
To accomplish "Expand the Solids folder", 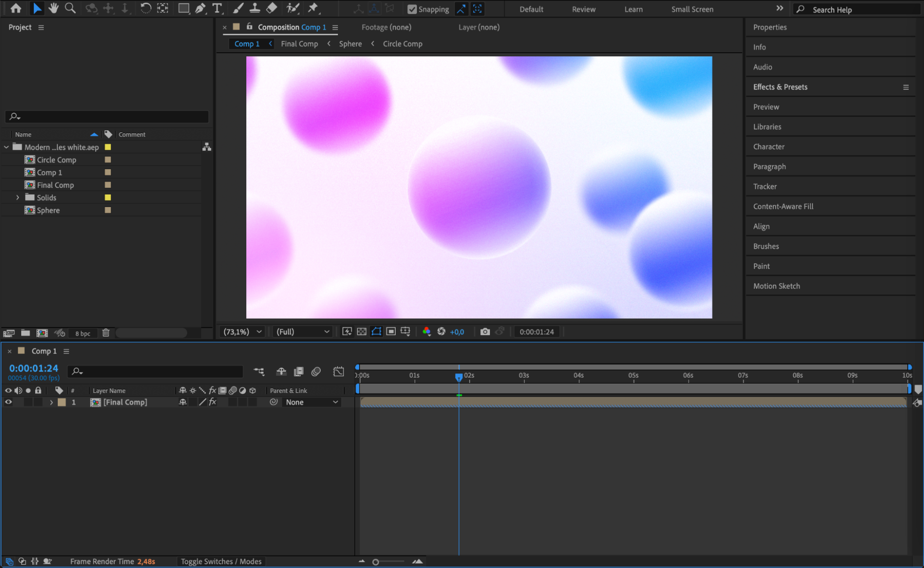I will [x=18, y=197].
